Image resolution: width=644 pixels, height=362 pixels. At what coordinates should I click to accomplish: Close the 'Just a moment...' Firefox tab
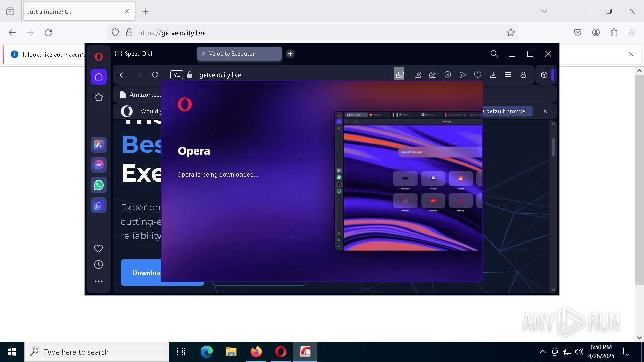(x=127, y=11)
